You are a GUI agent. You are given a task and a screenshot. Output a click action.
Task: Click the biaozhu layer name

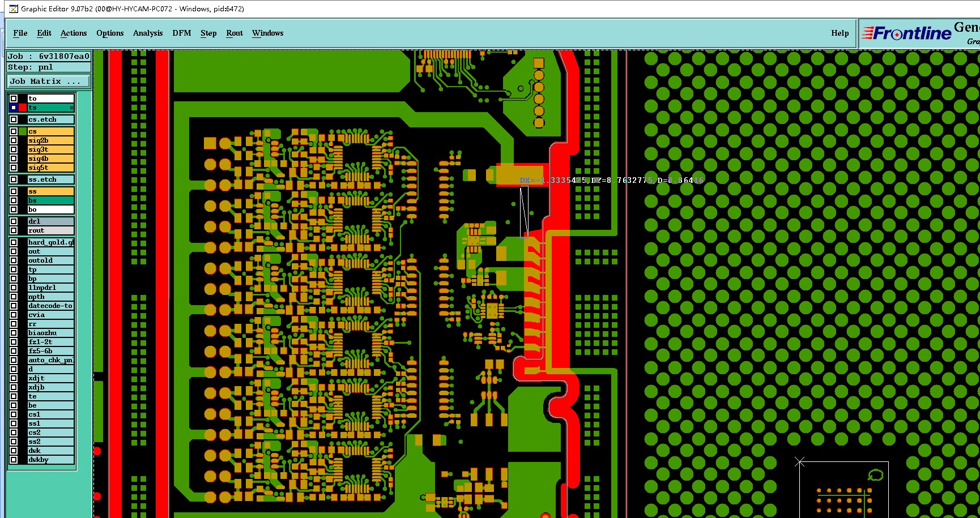[x=51, y=333]
